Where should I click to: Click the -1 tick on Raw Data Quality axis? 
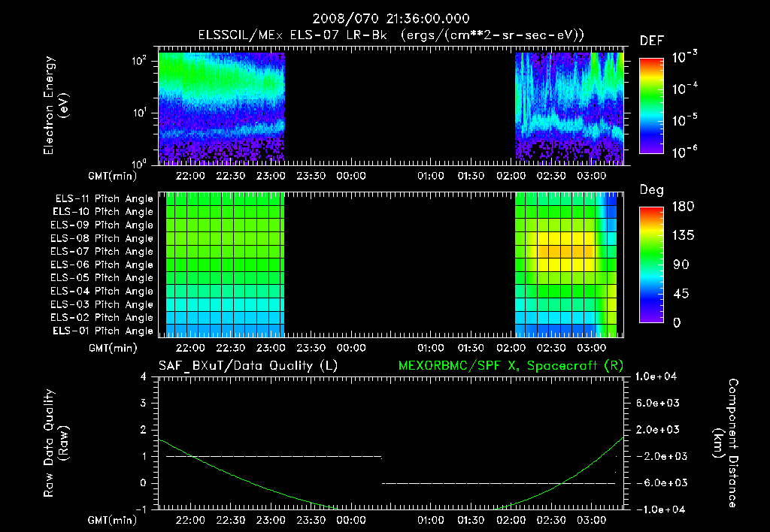coord(141,509)
